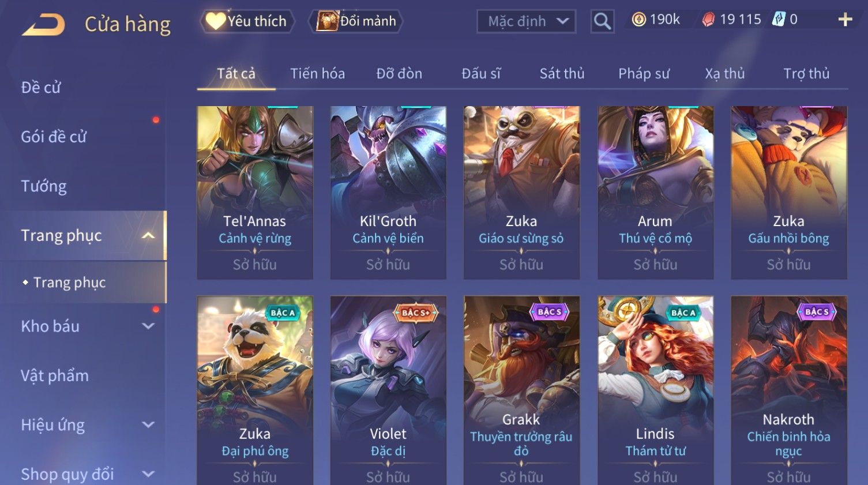Viewport: 868px width, 485px height.
Task: Switch to the Pháp sư tab
Action: click(644, 73)
